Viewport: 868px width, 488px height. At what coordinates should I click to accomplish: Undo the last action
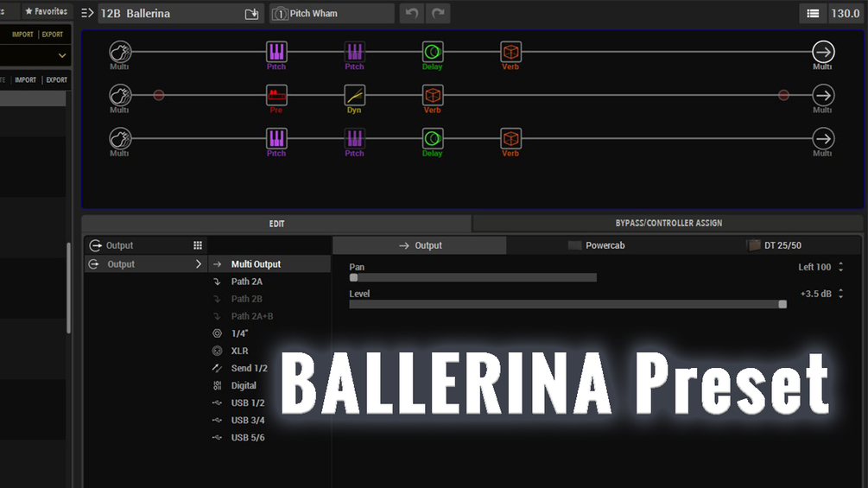point(412,13)
